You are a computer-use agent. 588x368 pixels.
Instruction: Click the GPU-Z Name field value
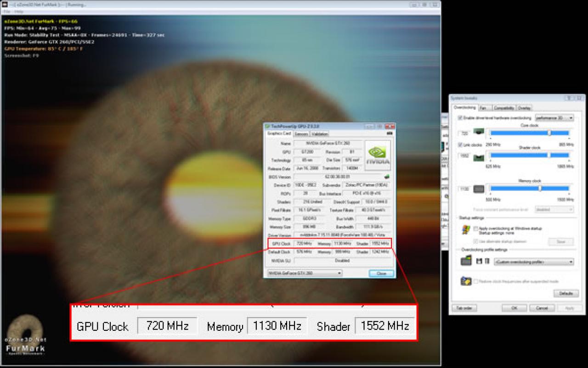(328, 144)
